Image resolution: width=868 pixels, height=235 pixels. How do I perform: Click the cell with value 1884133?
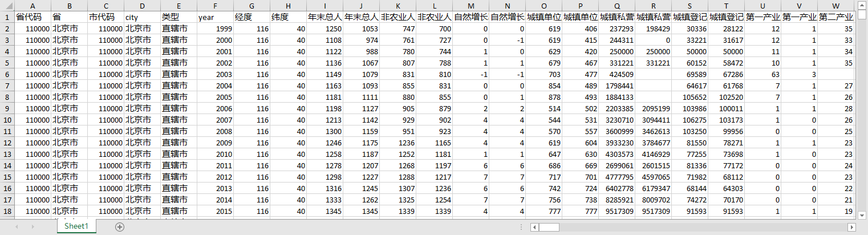tap(616, 97)
